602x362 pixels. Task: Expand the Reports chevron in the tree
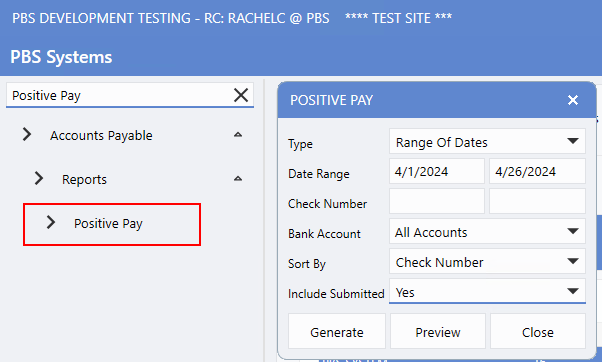pos(38,179)
